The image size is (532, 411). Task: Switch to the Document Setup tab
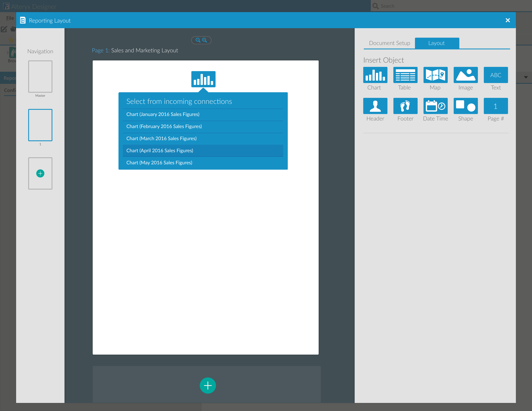coord(389,43)
